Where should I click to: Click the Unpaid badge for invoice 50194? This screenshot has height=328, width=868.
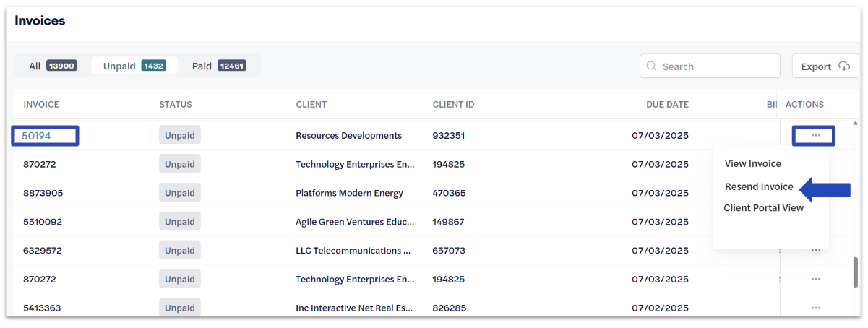point(180,135)
